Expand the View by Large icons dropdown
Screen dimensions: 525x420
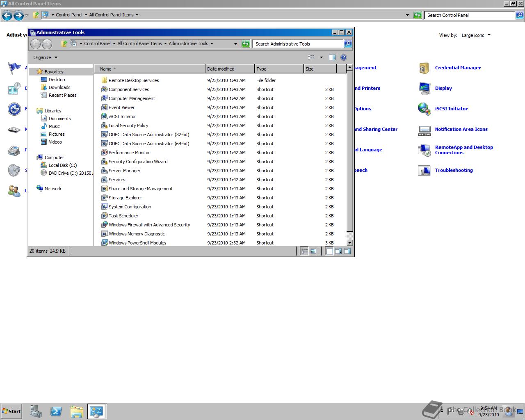pyautogui.click(x=476, y=35)
